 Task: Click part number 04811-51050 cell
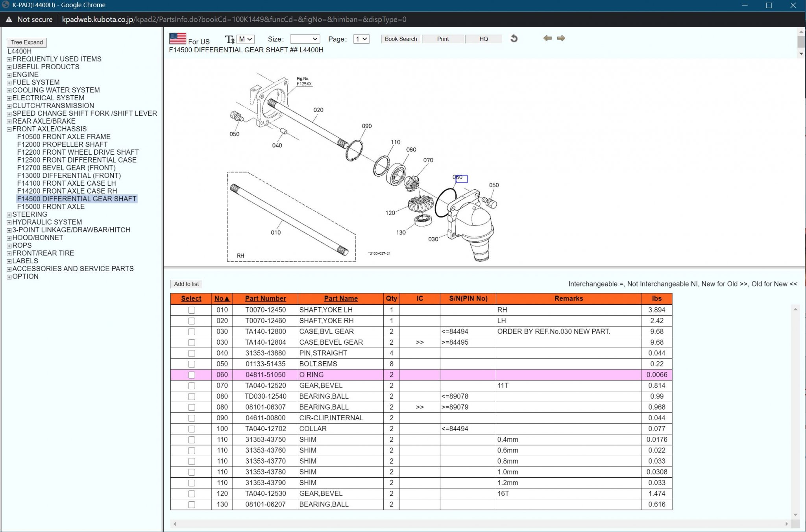coord(265,375)
